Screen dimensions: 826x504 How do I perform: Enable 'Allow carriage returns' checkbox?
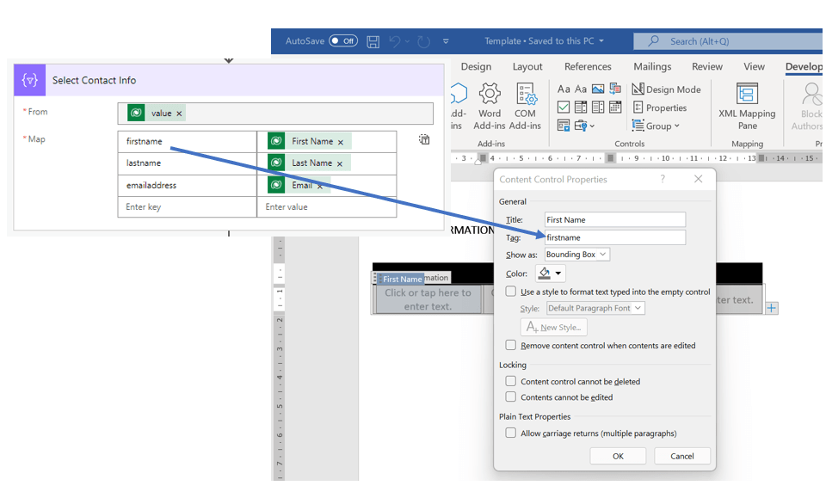511,433
